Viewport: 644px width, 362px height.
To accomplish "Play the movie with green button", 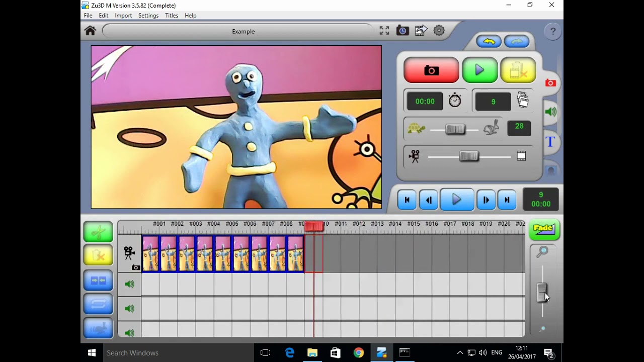I will point(479,70).
